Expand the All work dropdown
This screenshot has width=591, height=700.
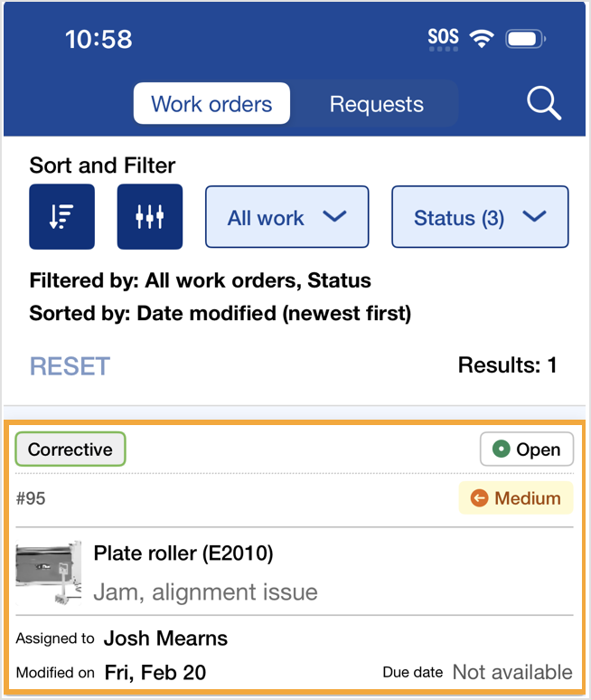click(x=287, y=217)
